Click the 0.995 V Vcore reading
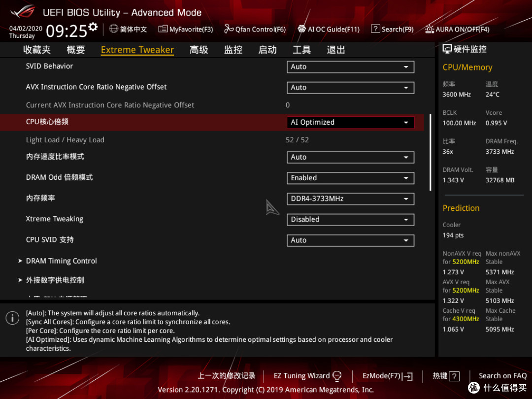532x399 pixels. 496,123
